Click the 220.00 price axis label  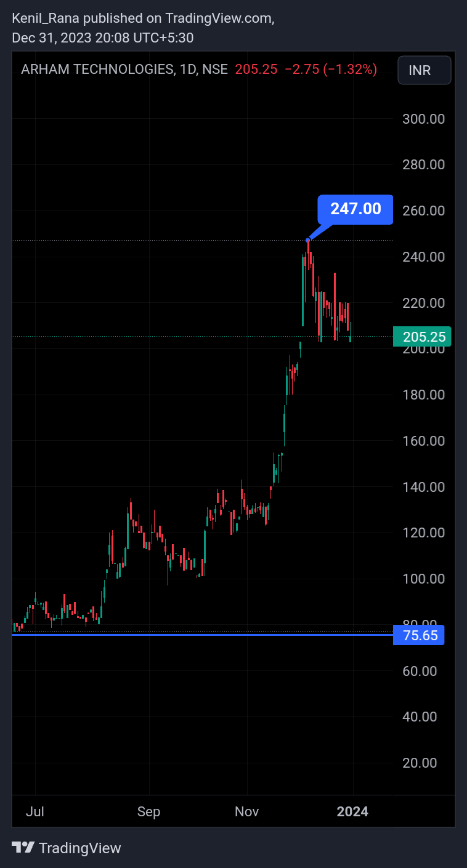[424, 303]
